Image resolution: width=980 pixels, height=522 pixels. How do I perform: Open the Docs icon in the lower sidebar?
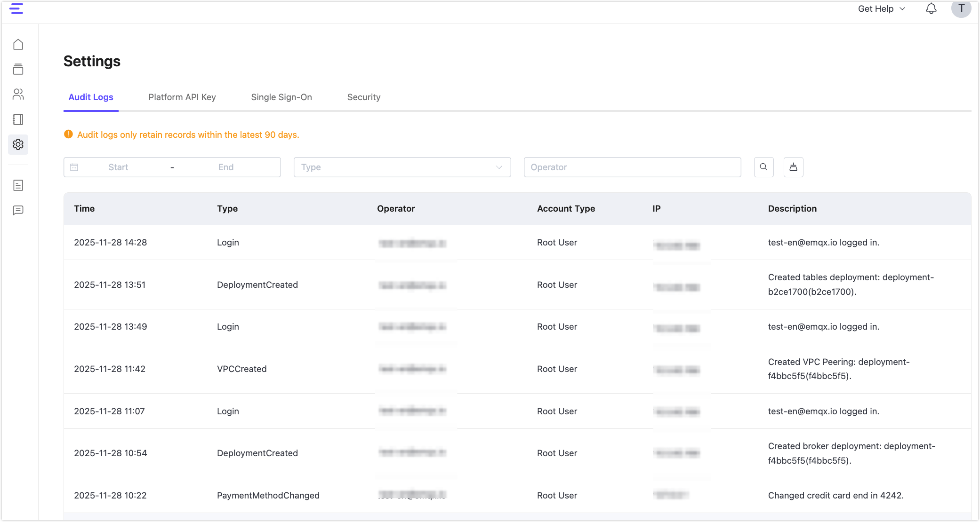(18, 185)
